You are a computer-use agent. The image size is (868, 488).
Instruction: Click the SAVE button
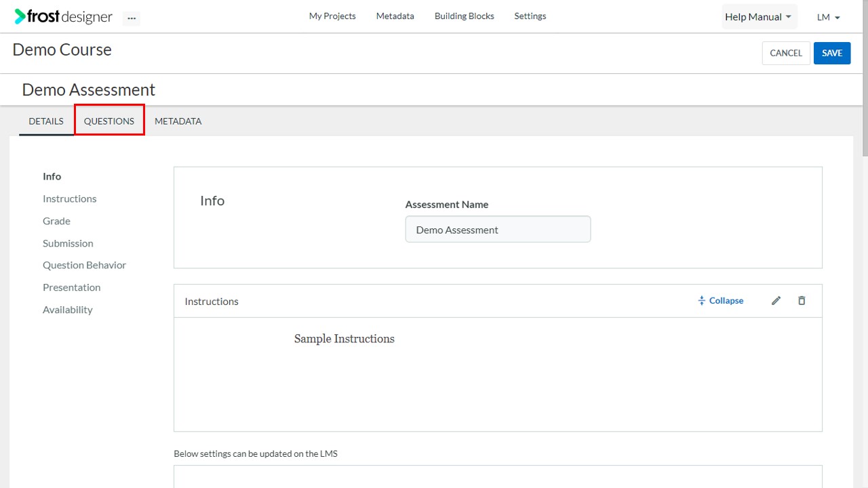(832, 53)
